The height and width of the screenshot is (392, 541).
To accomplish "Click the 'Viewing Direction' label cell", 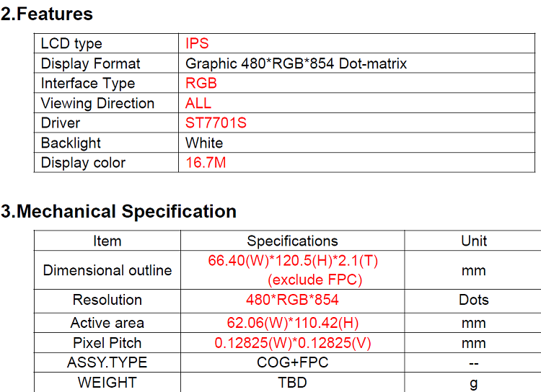I will [x=97, y=103].
